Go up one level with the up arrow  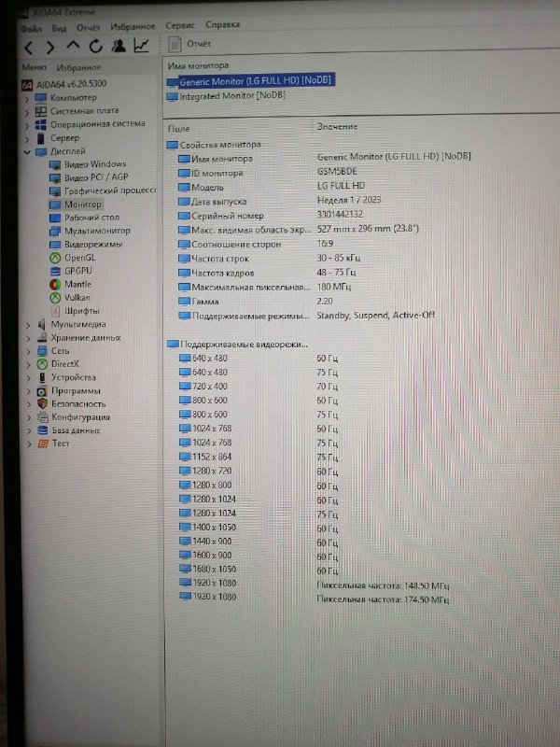[73, 47]
